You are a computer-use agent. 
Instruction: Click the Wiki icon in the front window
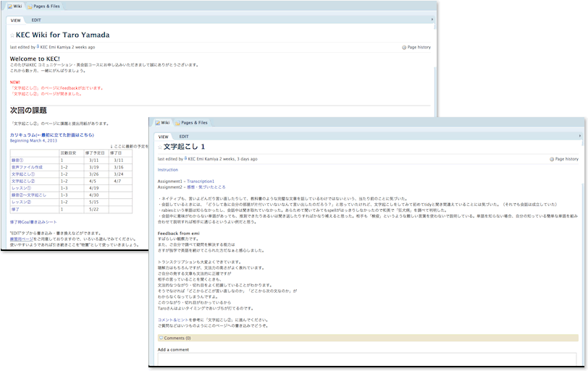point(156,123)
